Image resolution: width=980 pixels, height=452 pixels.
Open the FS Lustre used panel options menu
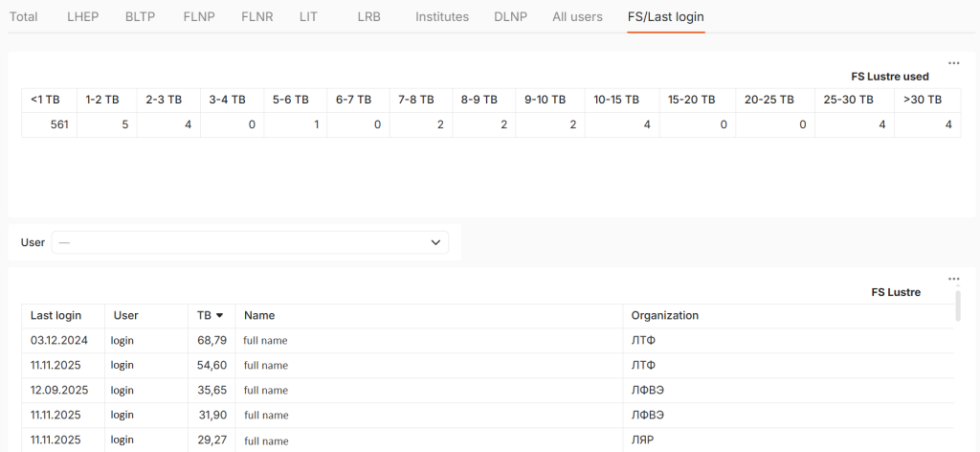click(953, 63)
